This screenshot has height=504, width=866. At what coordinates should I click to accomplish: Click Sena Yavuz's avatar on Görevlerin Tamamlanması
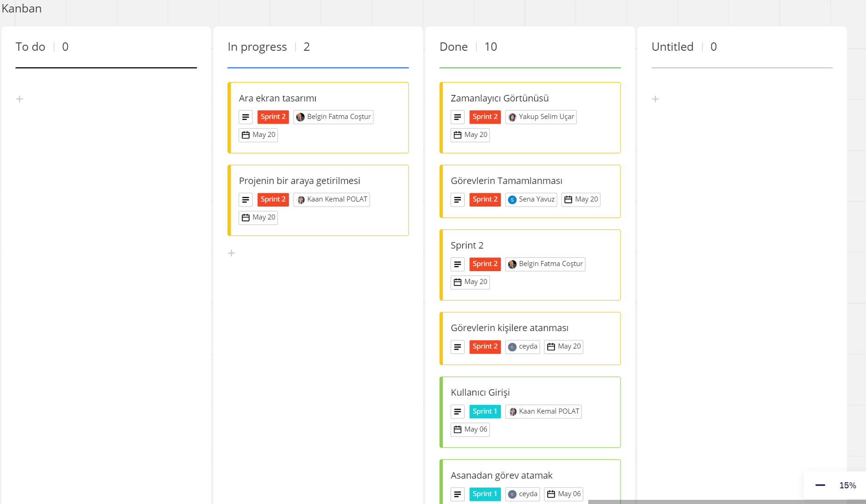(511, 199)
